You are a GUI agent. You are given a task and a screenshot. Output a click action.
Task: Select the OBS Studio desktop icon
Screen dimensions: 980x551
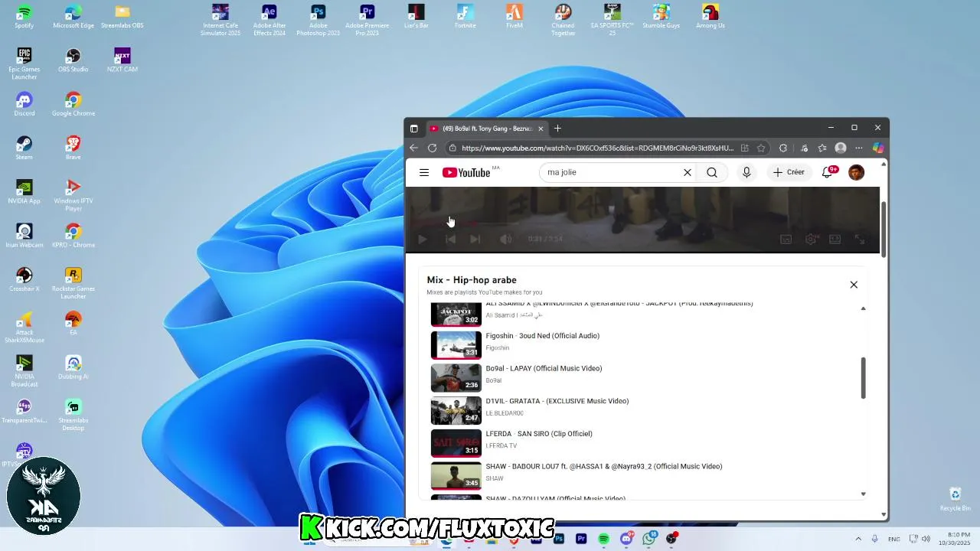[x=73, y=60]
